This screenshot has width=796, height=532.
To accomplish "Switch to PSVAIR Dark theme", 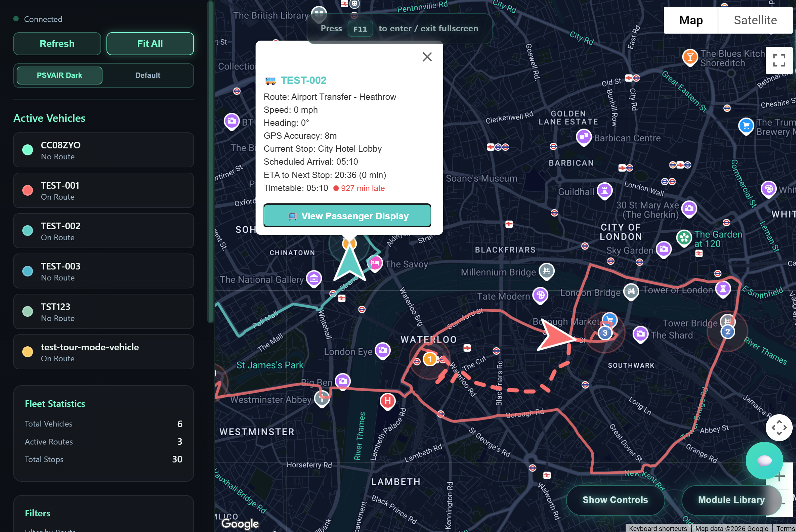I will pos(59,75).
